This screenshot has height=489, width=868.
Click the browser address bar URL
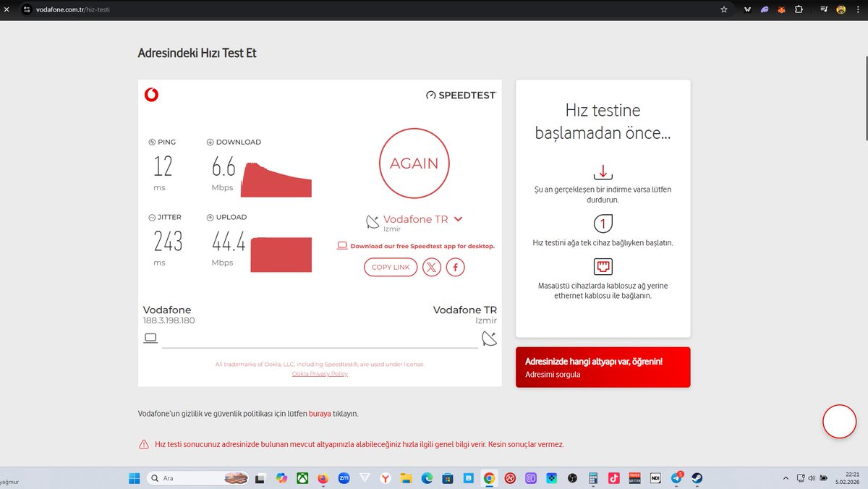click(x=73, y=10)
